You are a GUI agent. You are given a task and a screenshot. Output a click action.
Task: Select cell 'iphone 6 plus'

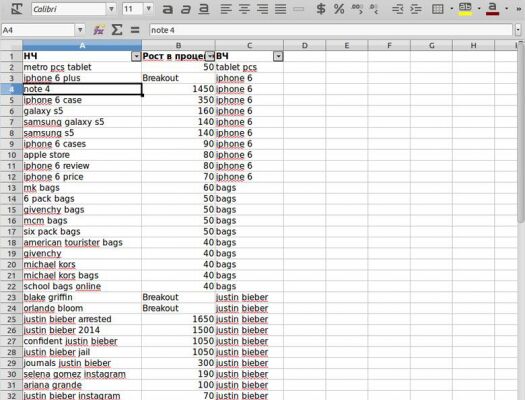82,78
